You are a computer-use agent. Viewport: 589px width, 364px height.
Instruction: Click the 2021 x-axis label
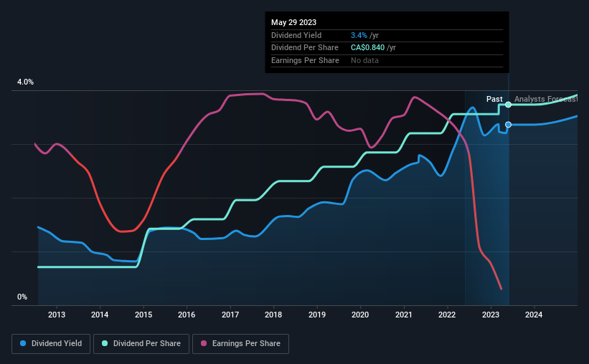click(x=403, y=315)
